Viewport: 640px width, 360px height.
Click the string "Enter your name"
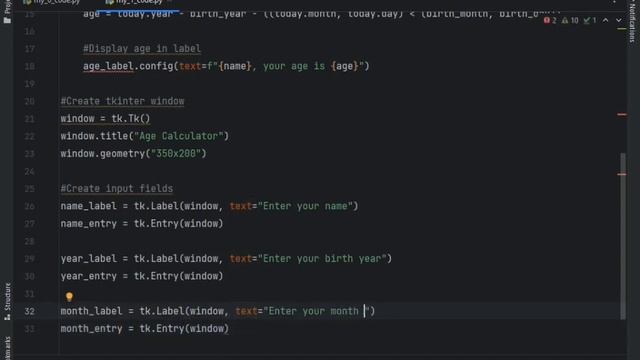(x=305, y=206)
